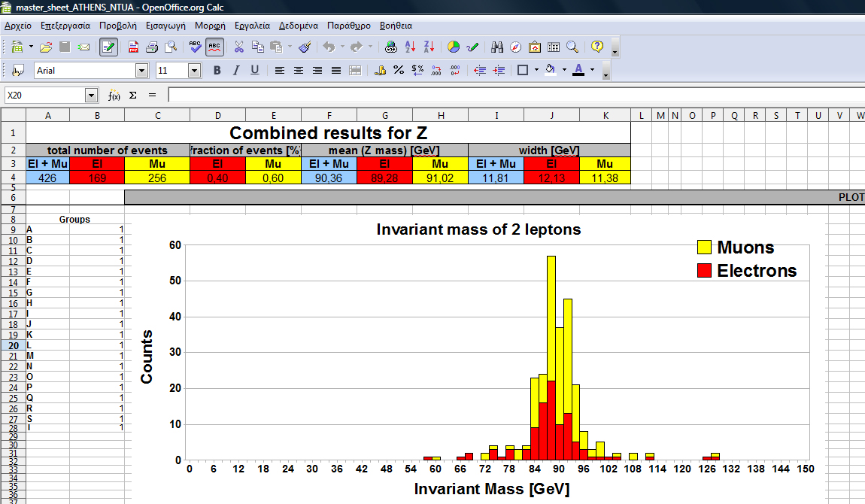This screenshot has height=504, width=865.
Task: Delete a decimal place
Action: pyautogui.click(x=455, y=71)
